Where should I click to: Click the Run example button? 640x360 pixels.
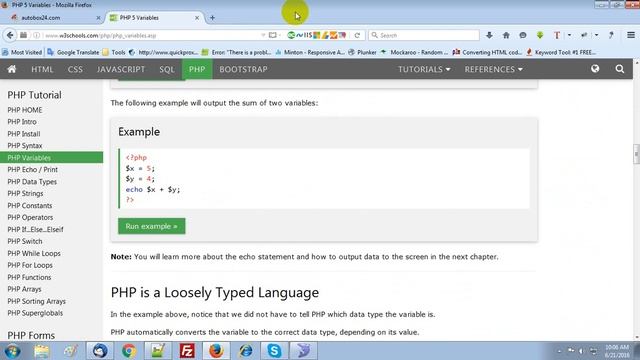[151, 226]
